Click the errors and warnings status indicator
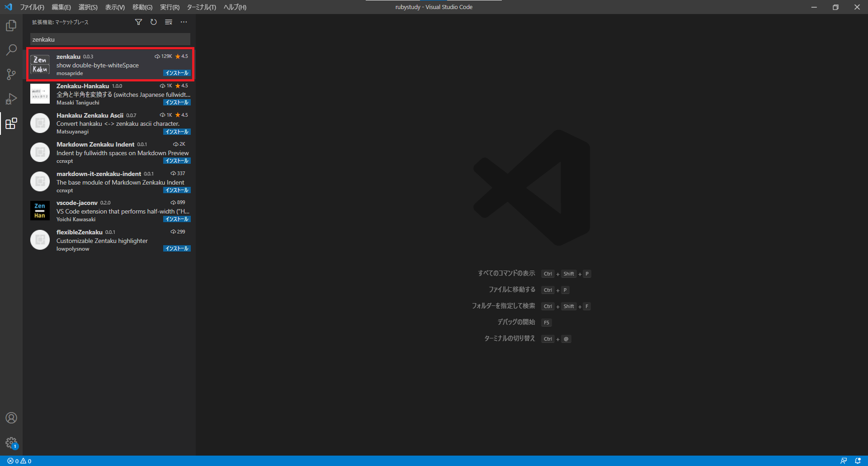 [x=19, y=461]
